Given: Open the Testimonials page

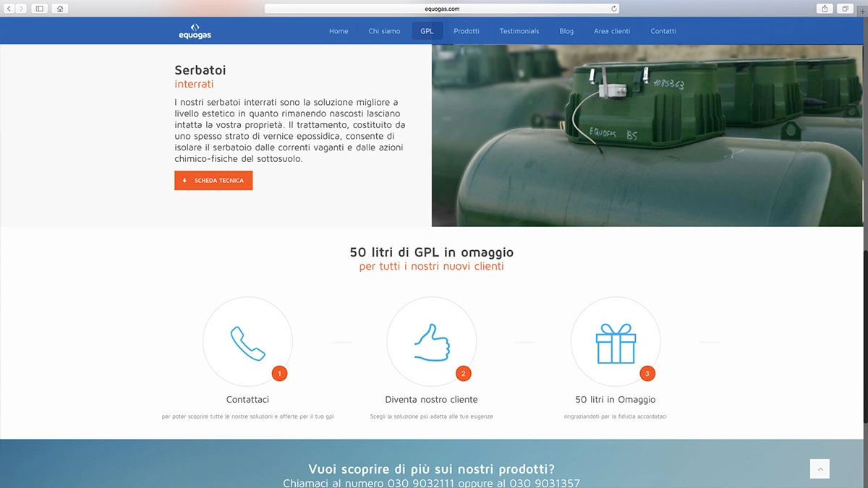Looking at the screenshot, I should point(519,31).
